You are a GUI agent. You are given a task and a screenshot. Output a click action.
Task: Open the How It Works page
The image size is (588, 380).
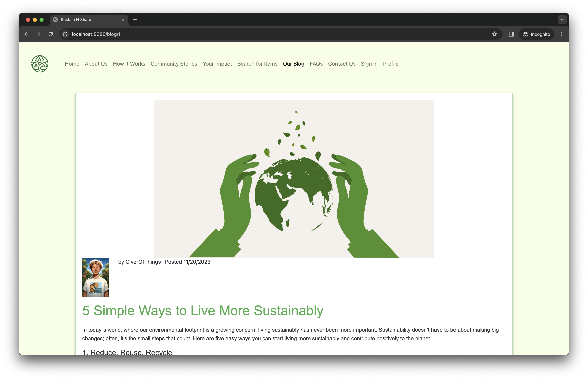coord(129,64)
